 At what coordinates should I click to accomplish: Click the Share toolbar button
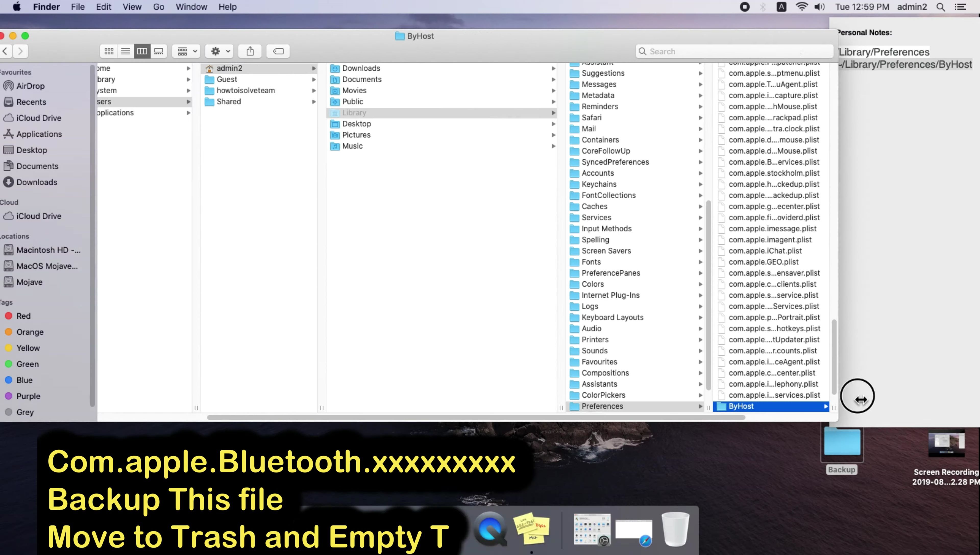tap(250, 51)
